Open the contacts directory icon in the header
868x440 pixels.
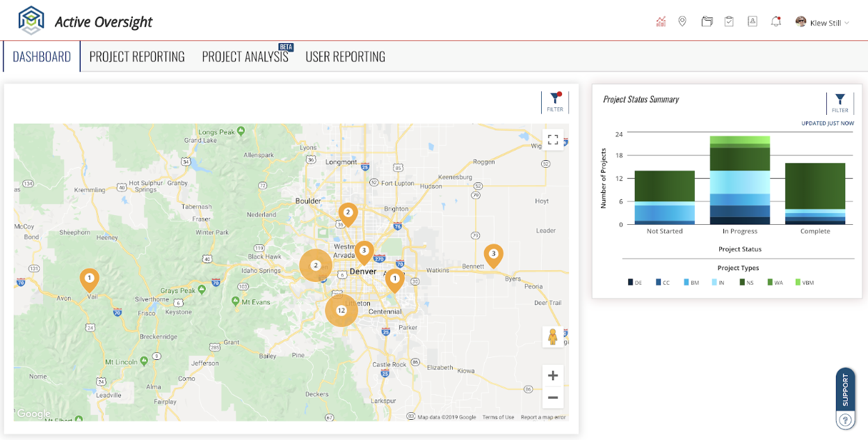pos(752,21)
